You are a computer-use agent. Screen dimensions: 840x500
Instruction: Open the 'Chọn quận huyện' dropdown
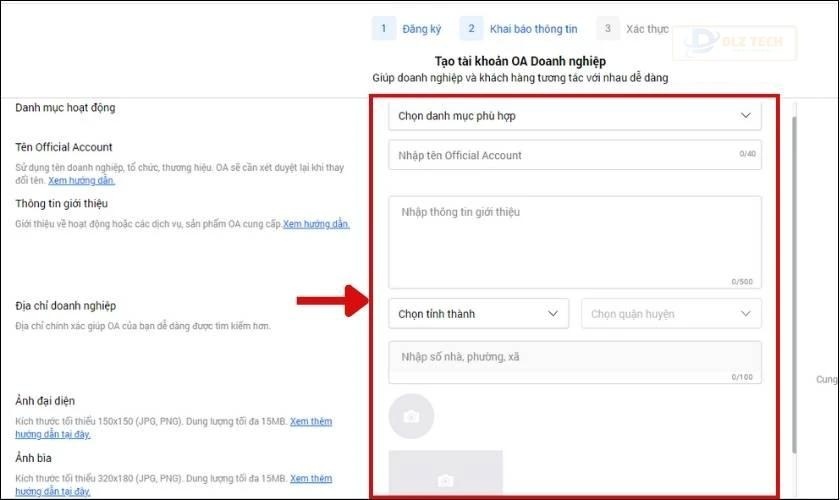671,314
